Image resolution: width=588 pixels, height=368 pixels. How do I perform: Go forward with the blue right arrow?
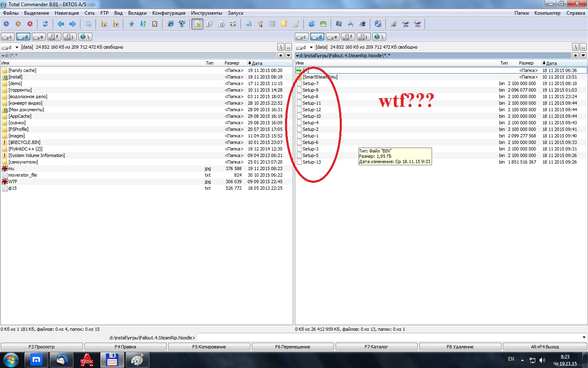coord(73,24)
